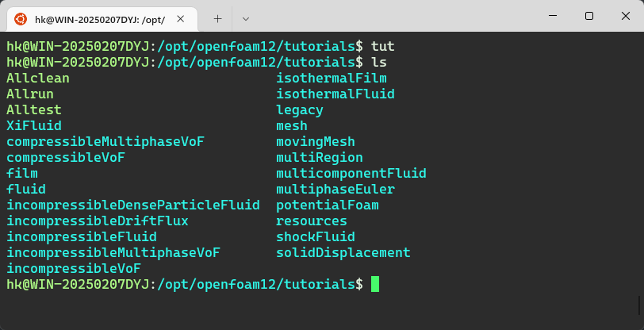This screenshot has width=644, height=330.
Task: Minimize the terminal window
Action: [x=552, y=16]
